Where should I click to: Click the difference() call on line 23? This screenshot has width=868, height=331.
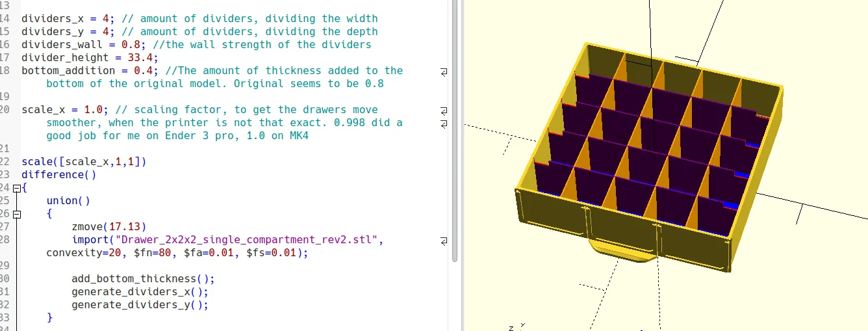[x=59, y=175]
